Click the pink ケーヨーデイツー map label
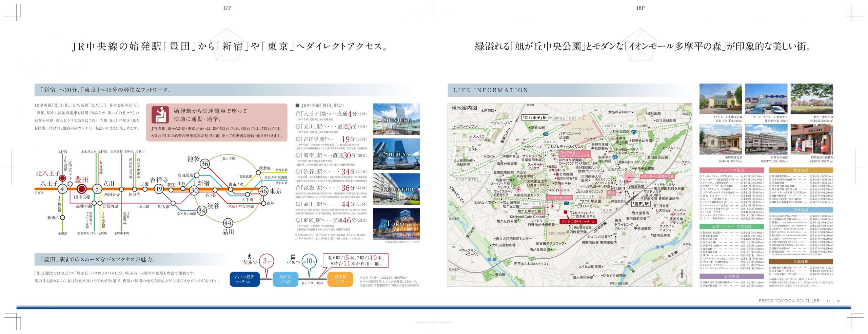Viewport: 868px width, 334px height. pyautogui.click(x=559, y=198)
